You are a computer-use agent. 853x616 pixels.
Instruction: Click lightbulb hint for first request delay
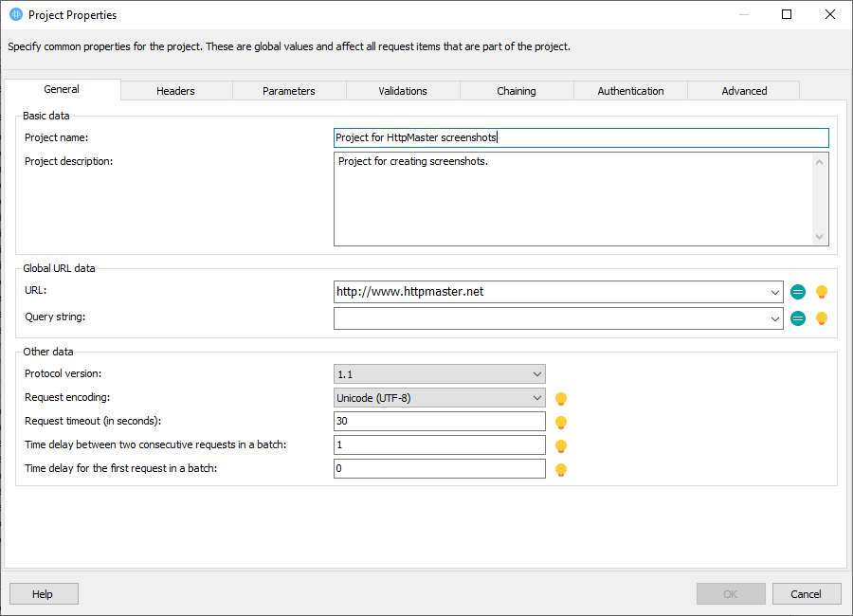pyautogui.click(x=561, y=469)
